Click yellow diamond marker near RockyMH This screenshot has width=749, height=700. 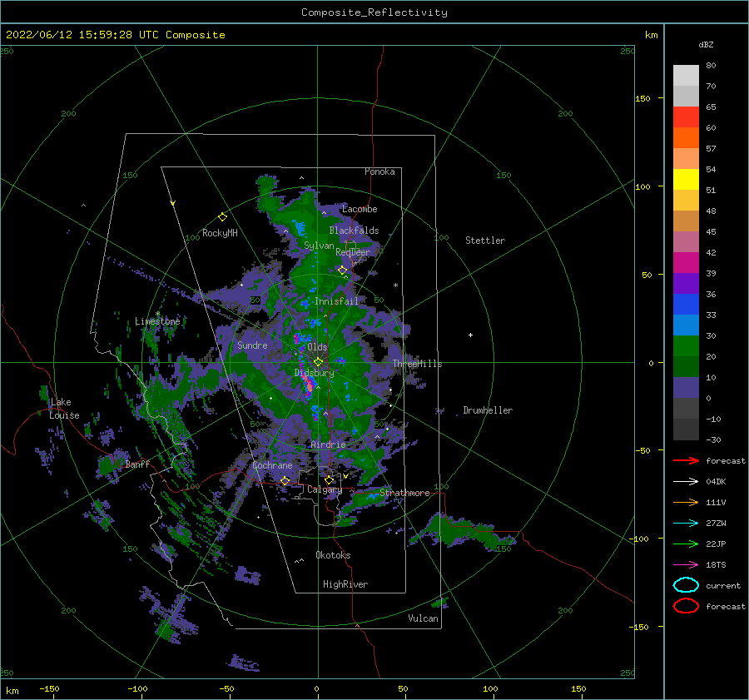coord(222,217)
